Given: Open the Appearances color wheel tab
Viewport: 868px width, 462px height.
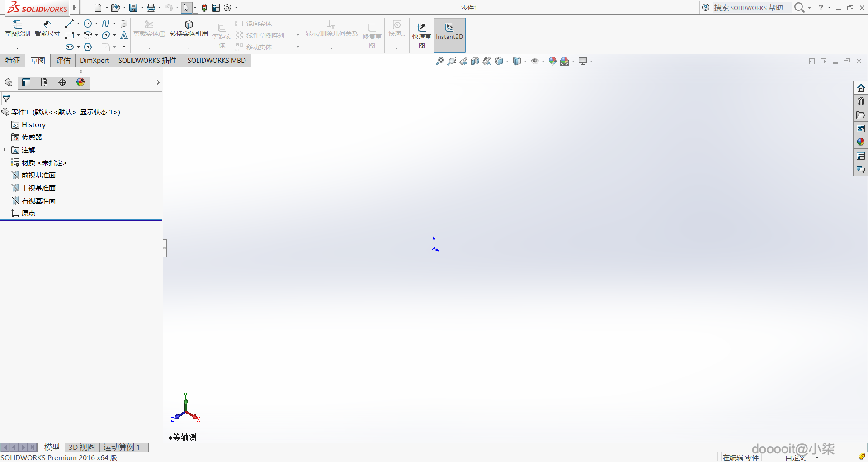Looking at the screenshot, I should pyautogui.click(x=861, y=142).
